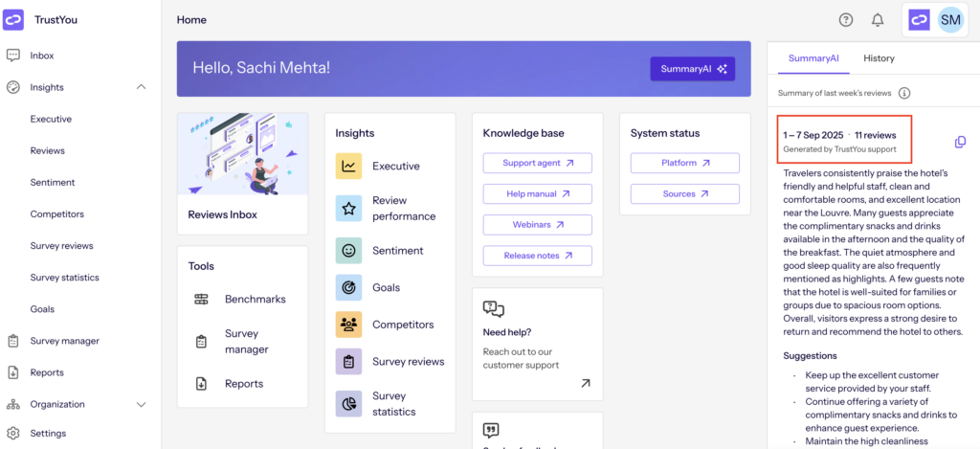980x449 pixels.
Task: Open the Inbox chat icon
Action: [13, 56]
